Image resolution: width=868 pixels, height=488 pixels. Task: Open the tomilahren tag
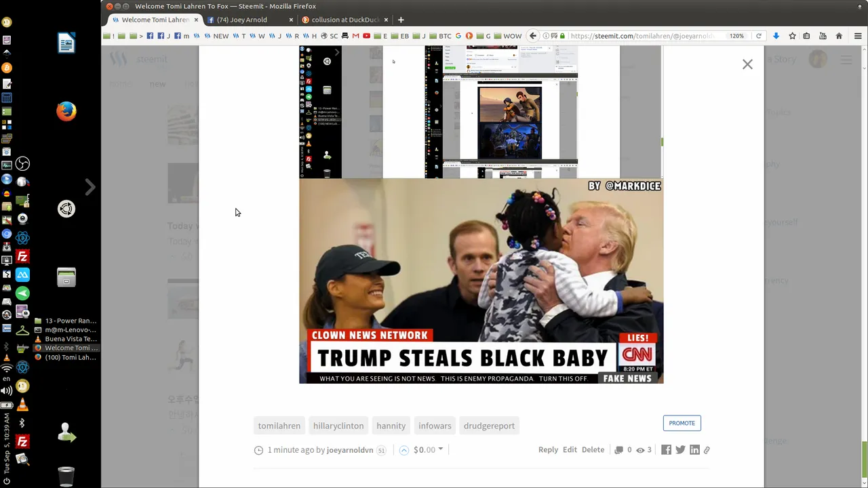point(279,426)
